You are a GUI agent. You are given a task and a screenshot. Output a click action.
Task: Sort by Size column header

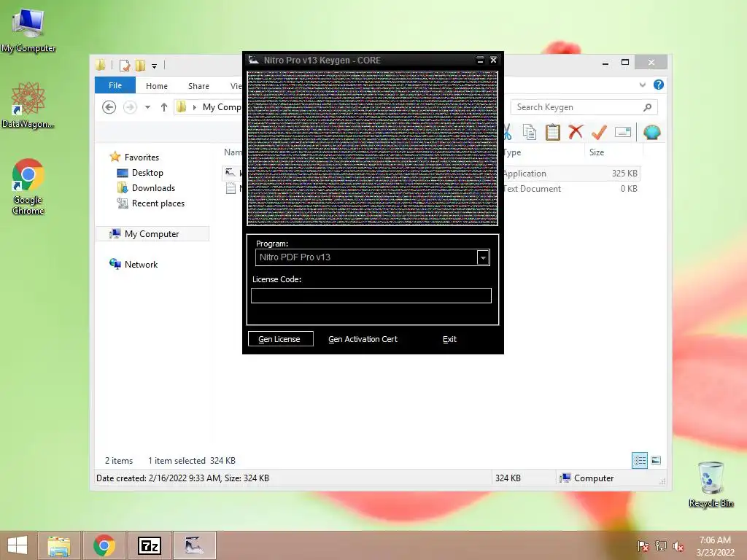pyautogui.click(x=597, y=152)
